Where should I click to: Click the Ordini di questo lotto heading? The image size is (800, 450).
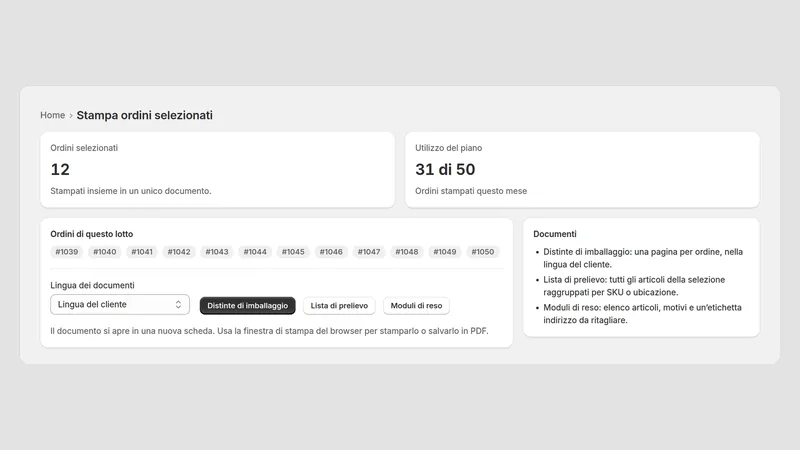click(x=92, y=234)
